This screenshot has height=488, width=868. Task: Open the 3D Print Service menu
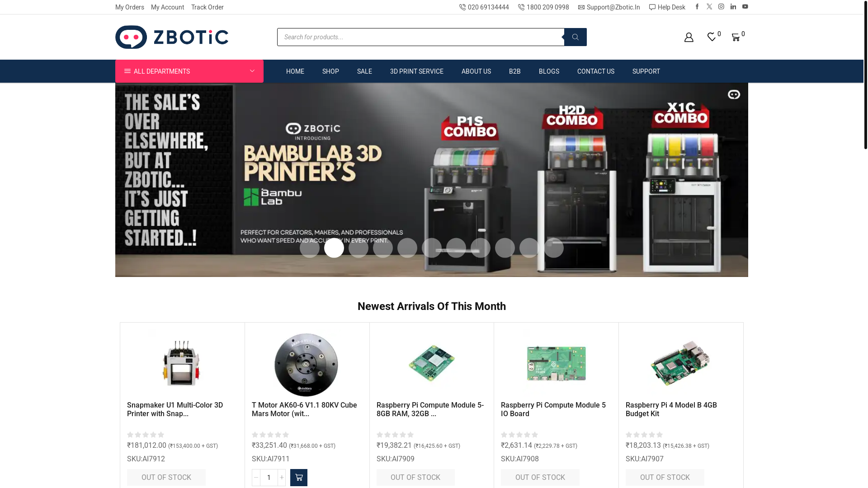[417, 71]
